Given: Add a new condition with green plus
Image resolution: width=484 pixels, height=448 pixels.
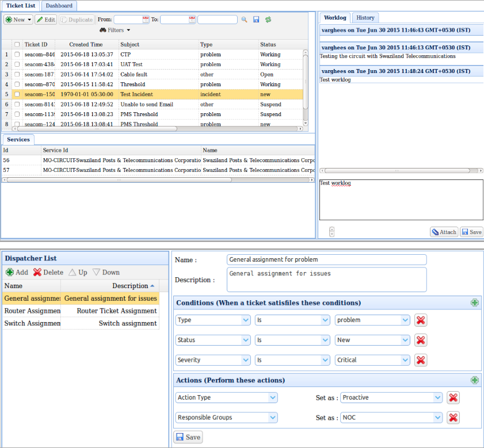Looking at the screenshot, I should tap(474, 303).
